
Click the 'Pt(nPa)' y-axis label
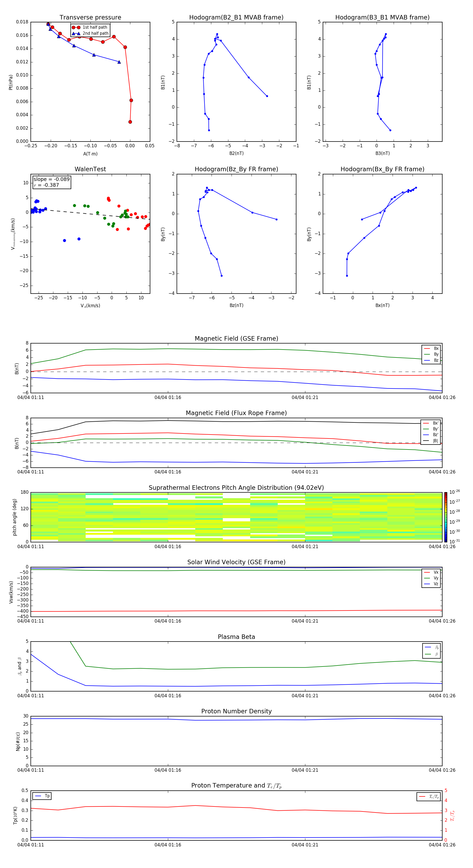coord(11,82)
